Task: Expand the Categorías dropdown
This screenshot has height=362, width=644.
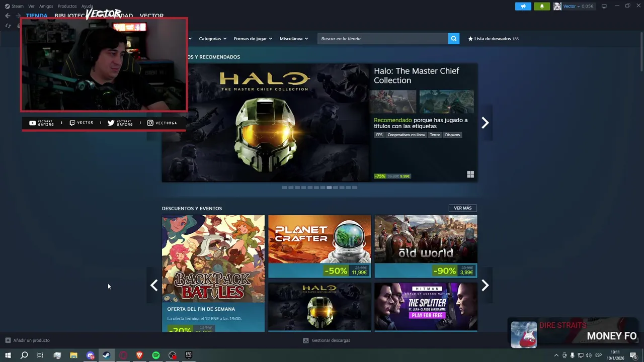Action: pyautogui.click(x=212, y=39)
